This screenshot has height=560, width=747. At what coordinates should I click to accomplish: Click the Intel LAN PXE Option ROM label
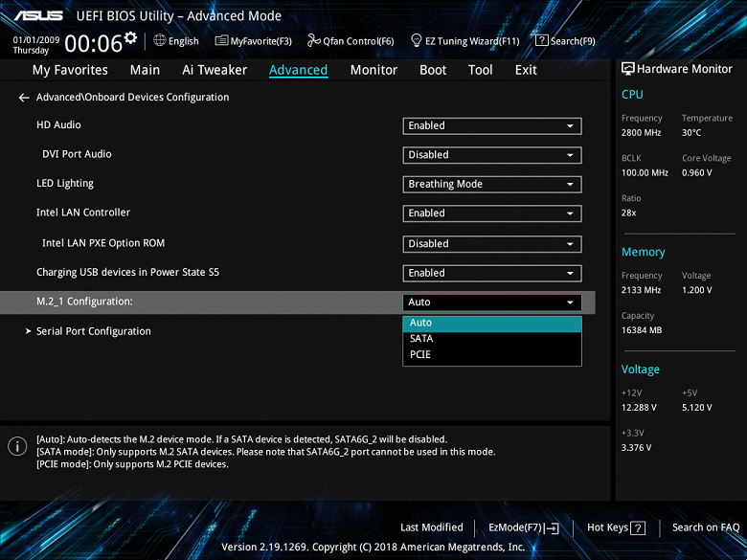[103, 243]
